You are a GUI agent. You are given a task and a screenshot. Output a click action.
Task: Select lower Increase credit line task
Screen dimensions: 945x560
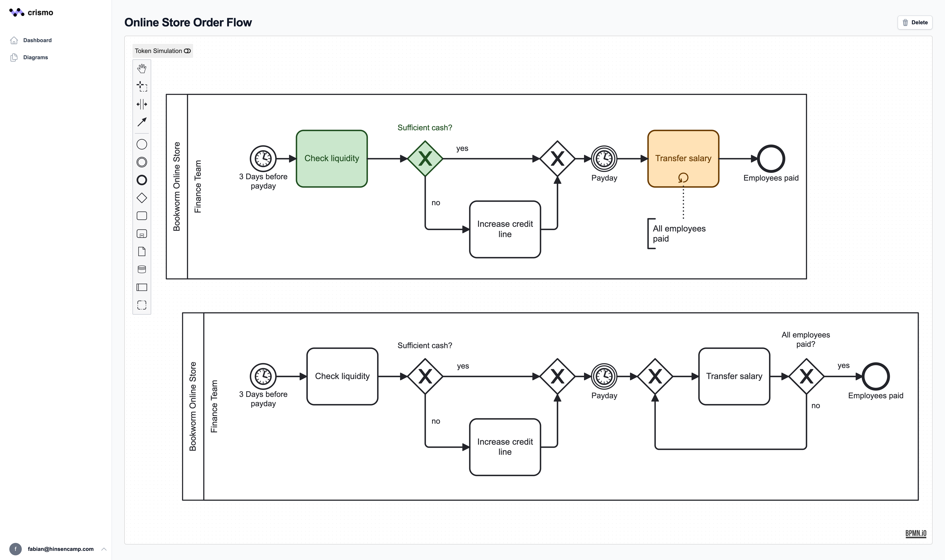(505, 447)
